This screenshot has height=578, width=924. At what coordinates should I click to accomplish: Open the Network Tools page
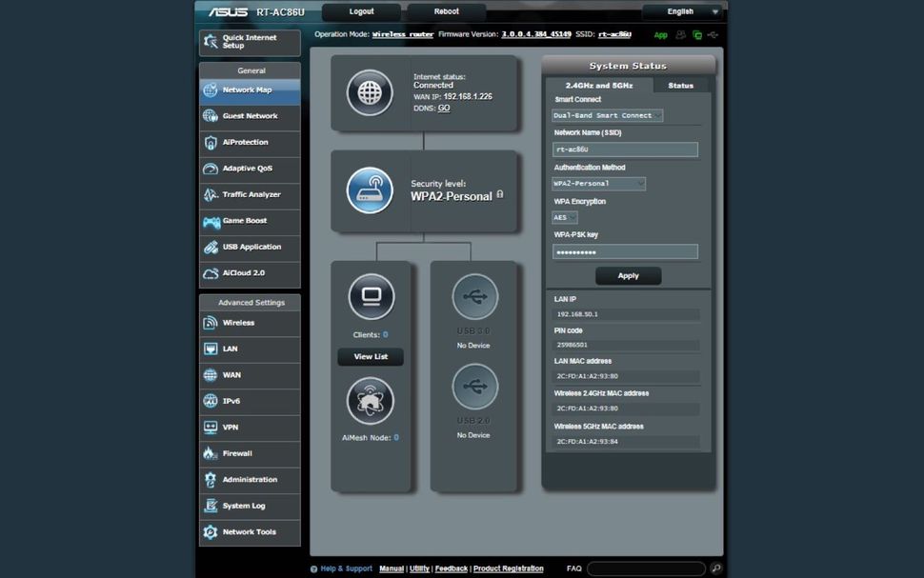250,532
